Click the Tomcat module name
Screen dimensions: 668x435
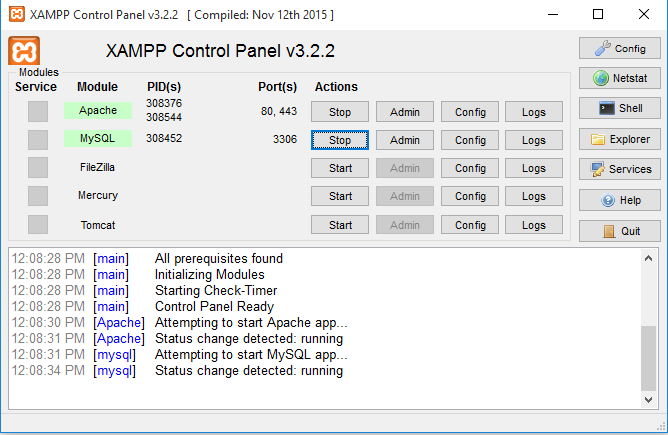click(98, 225)
